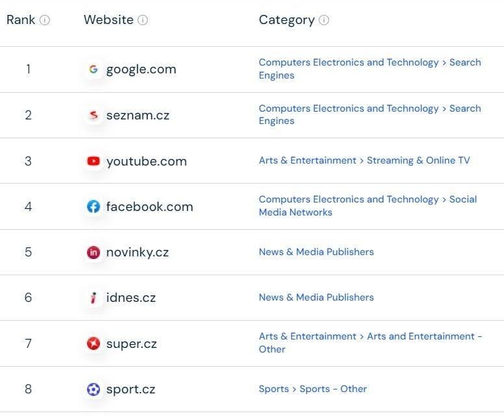Viewport: 504px width, 420px height.
Task: Open the google.com website entry
Action: pos(141,69)
